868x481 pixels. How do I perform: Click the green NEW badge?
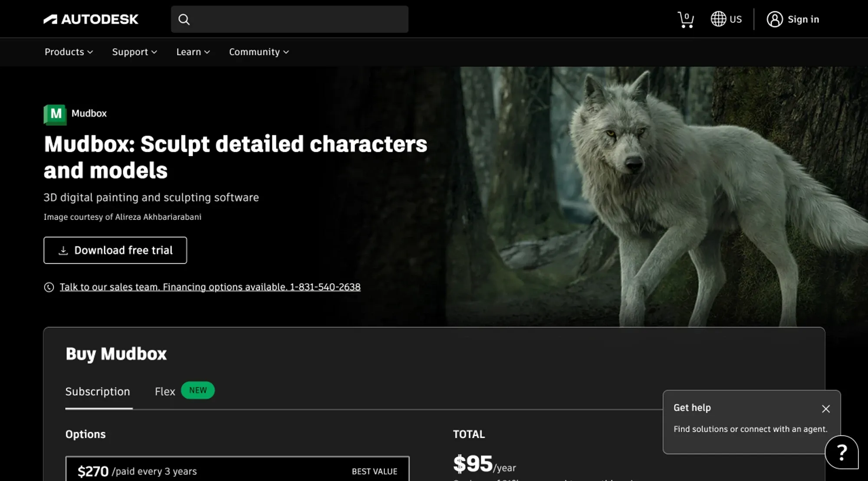coord(198,390)
